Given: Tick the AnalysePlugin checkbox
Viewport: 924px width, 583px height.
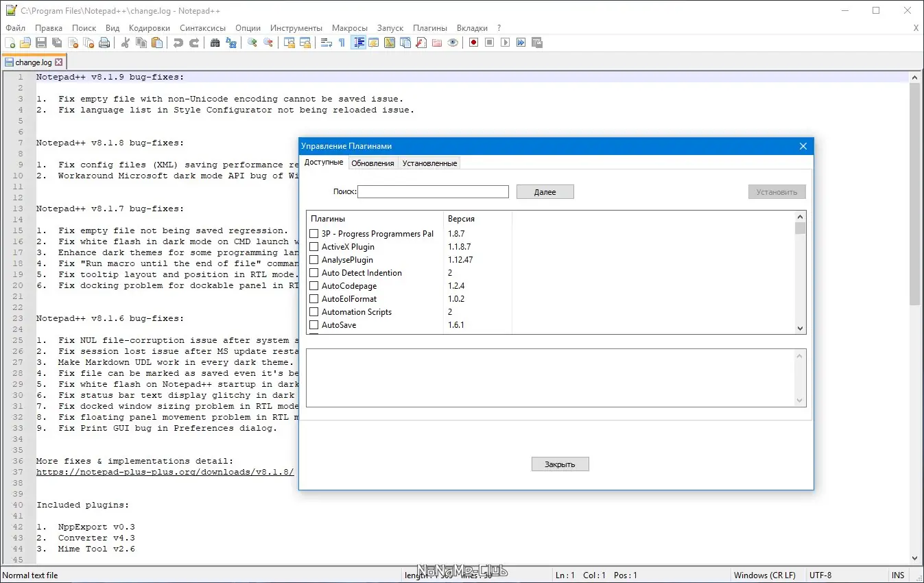Looking at the screenshot, I should pyautogui.click(x=314, y=260).
